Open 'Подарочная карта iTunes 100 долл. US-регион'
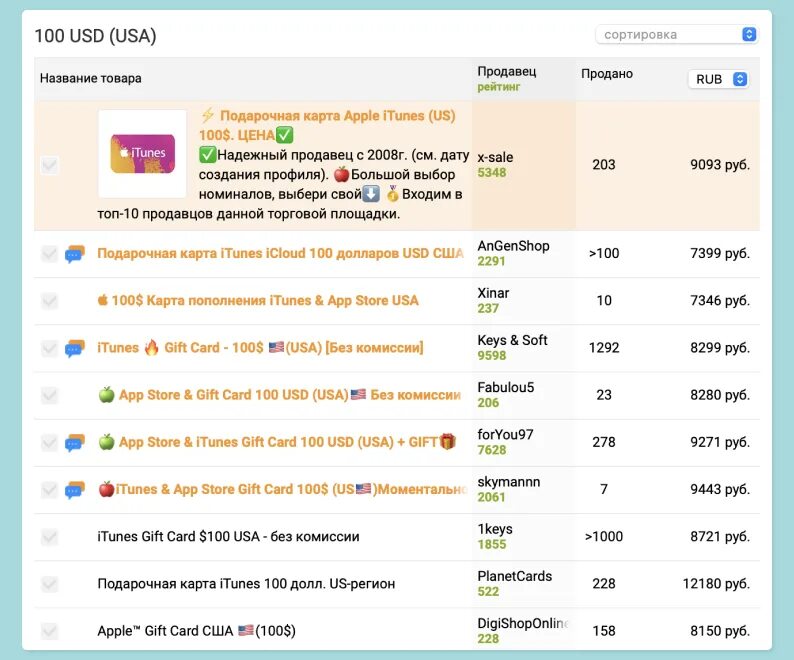The image size is (794, 660). 246,584
